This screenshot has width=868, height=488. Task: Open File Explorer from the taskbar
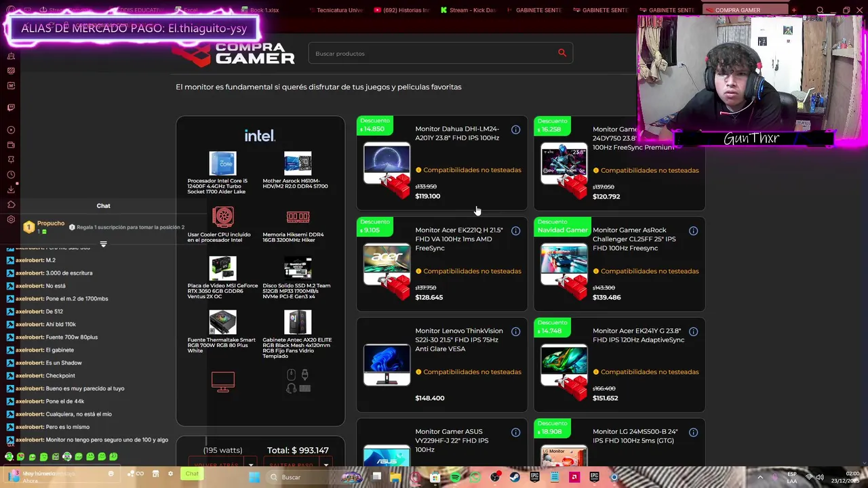coord(395,477)
